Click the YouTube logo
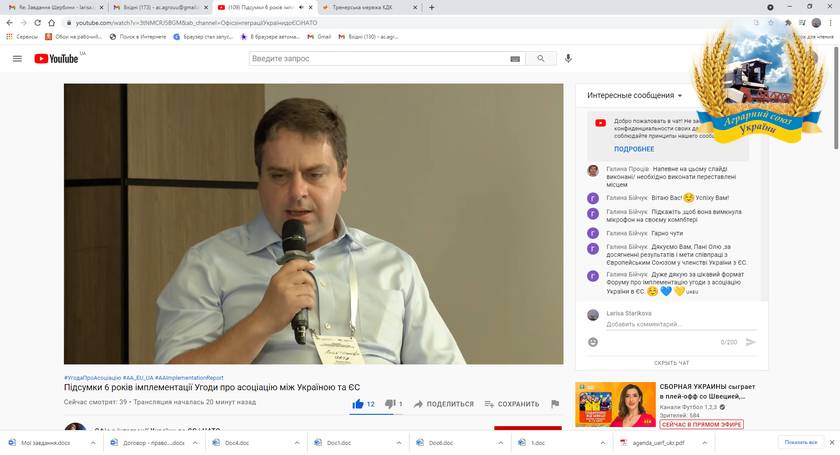Viewport: 840px width, 455px height. click(x=56, y=58)
